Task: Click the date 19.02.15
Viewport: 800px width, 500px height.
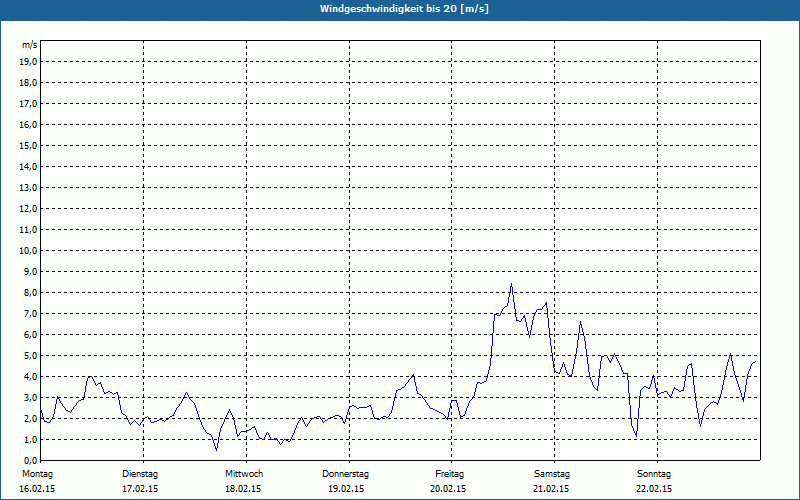Action: (x=346, y=489)
